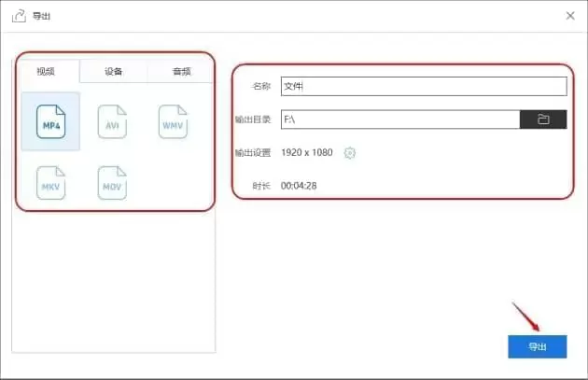Browse output folder with folder icon
Image resolution: width=588 pixels, height=380 pixels.
pyautogui.click(x=543, y=120)
